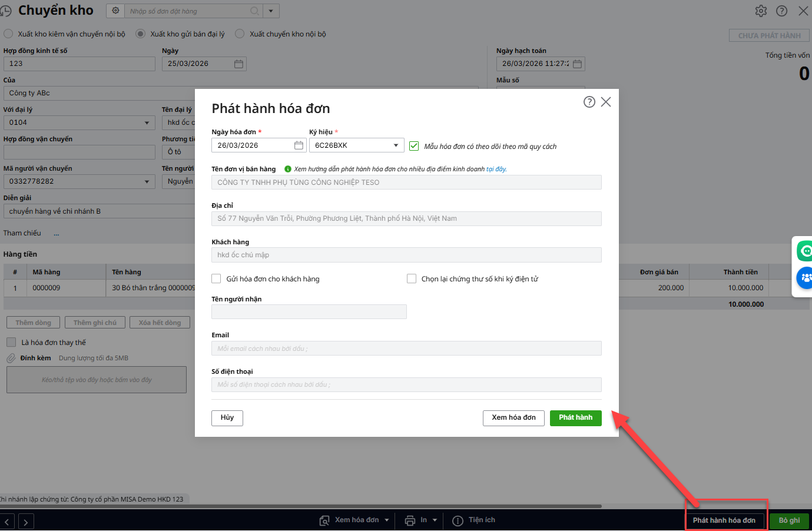Open the invoice date calendar picker
Image resolution: width=812 pixels, height=531 pixels.
(x=299, y=145)
